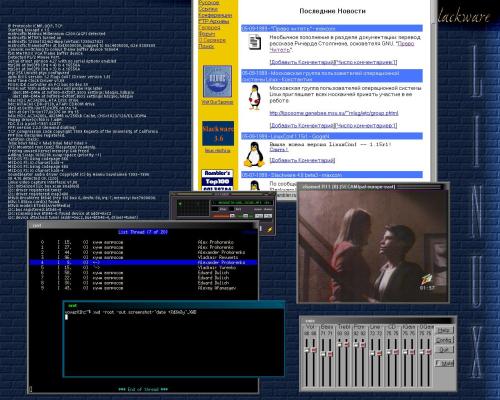Screen dimensions: 500x400
Task: Click the document icon beside first news item
Action: point(255,42)
